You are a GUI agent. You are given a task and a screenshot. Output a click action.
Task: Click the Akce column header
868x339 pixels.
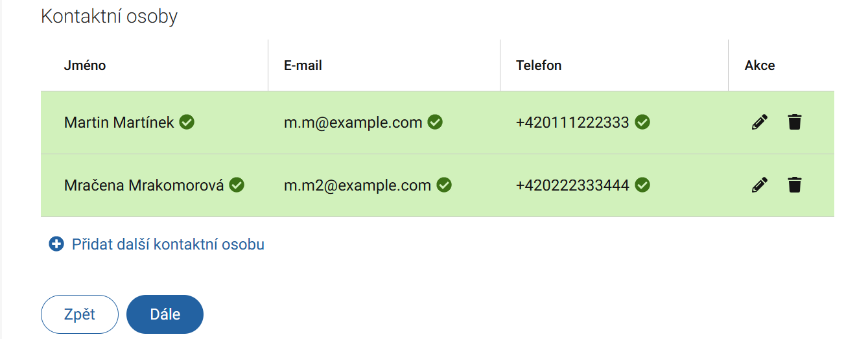tap(760, 65)
